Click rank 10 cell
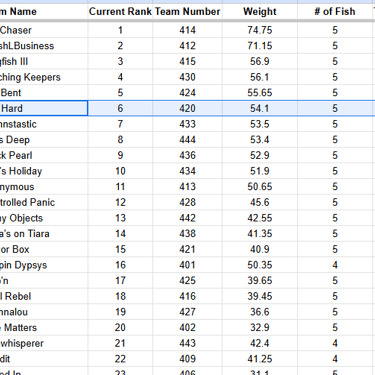The image size is (375, 375). click(x=120, y=171)
